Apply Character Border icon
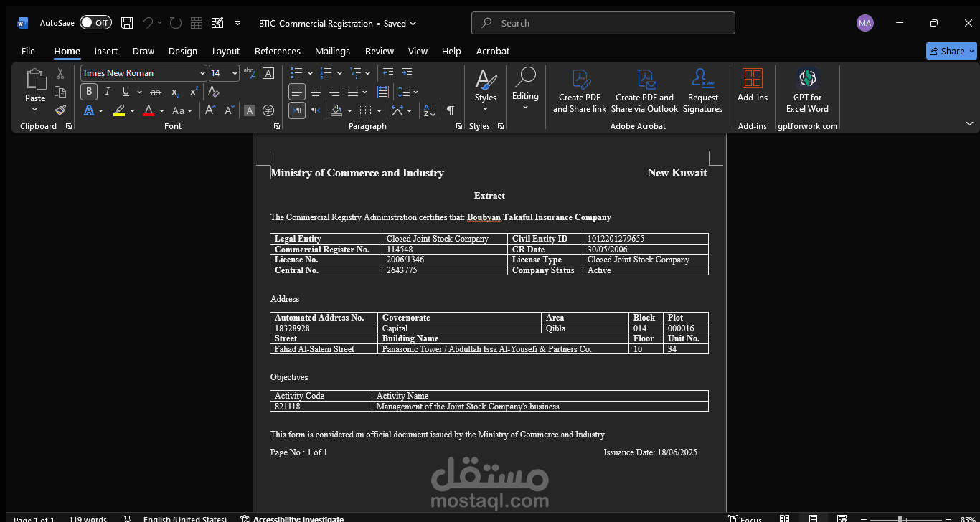 (268, 72)
